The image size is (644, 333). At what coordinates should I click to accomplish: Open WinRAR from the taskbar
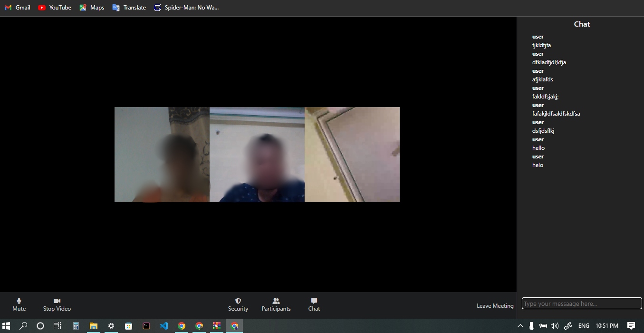coord(217,326)
